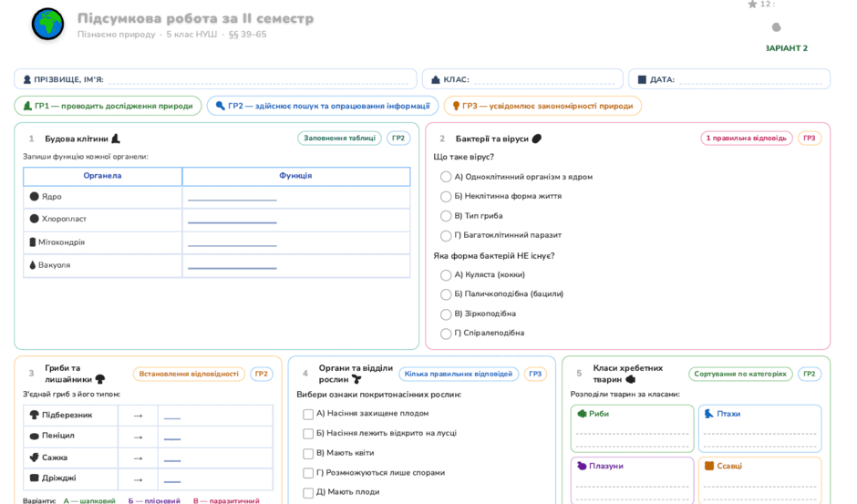Click the reptile icon in Плазуни box
This screenshot has width=857, height=504.
pos(582,466)
